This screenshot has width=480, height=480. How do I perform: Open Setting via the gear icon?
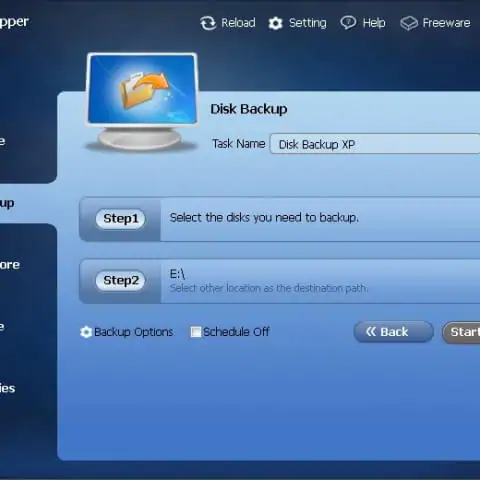[275, 23]
